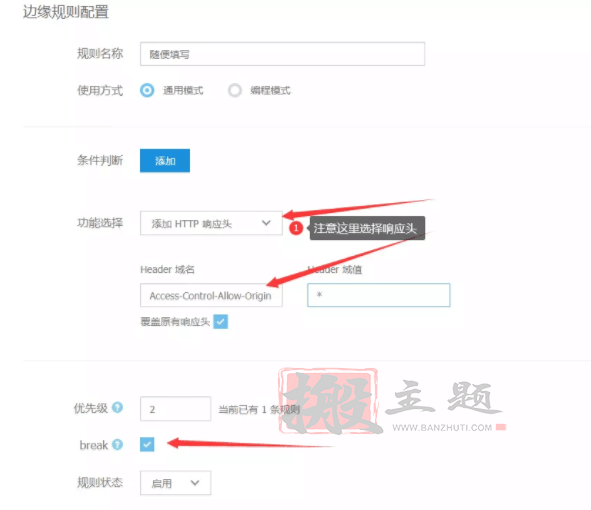Click the help icon next to 优先级
This screenshot has width=591, height=510.
118,407
